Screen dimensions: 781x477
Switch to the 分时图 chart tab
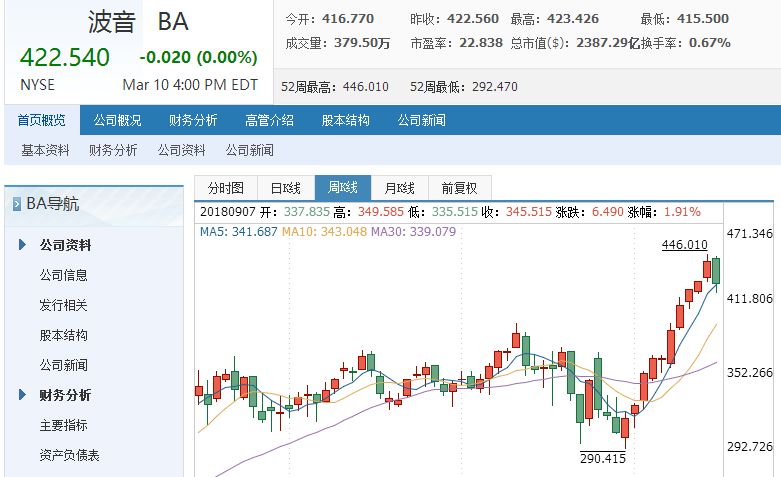coord(226,188)
